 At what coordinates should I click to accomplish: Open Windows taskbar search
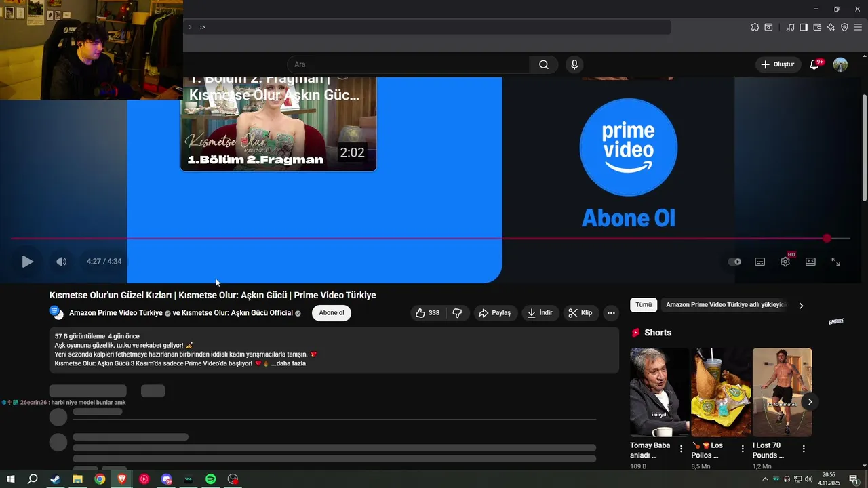click(33, 479)
